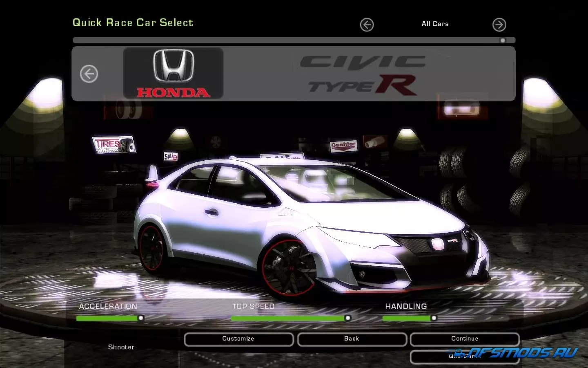Select previous car with left arrow
Image resolution: width=588 pixels, height=368 pixels.
(x=89, y=74)
